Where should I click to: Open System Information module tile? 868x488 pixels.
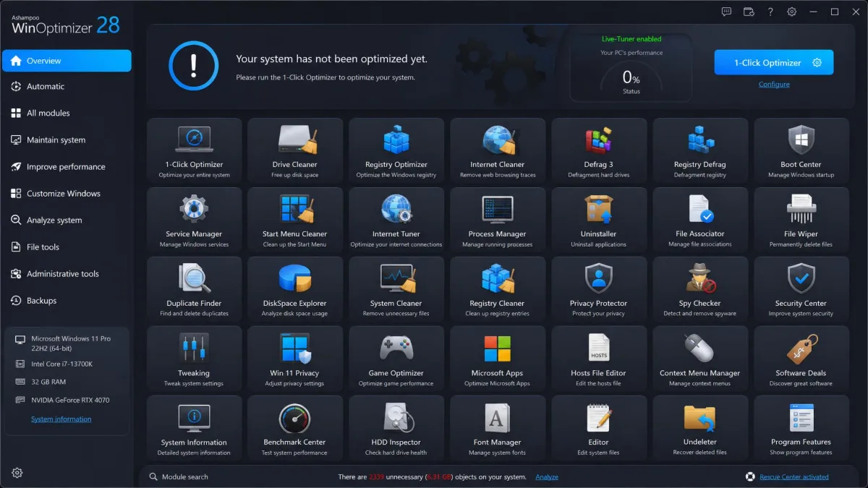[194, 429]
